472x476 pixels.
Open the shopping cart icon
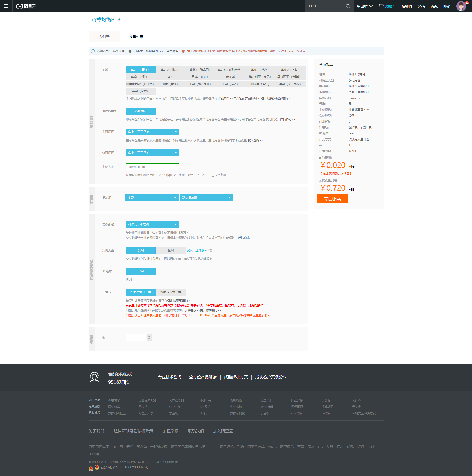click(381, 6)
